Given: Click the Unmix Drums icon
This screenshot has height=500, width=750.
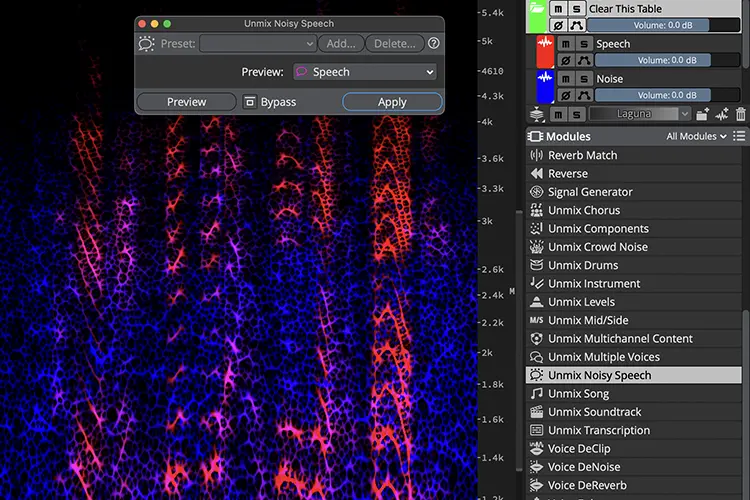Looking at the screenshot, I should pyautogui.click(x=537, y=265).
